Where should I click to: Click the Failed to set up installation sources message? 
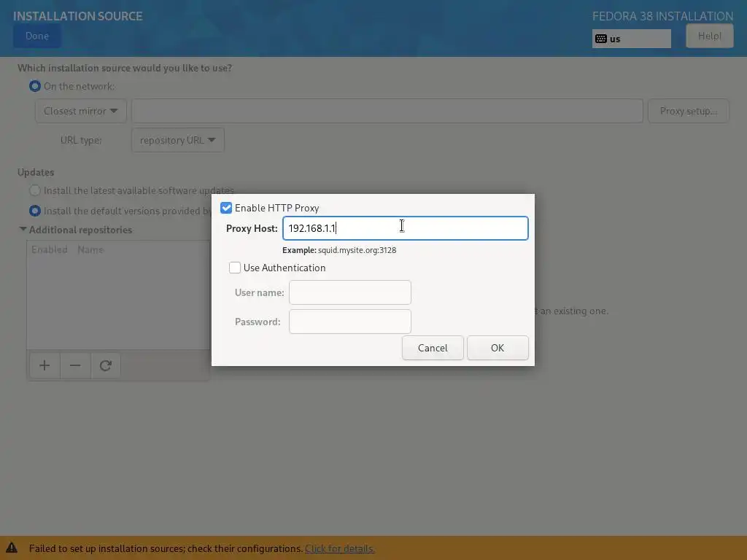pyautogui.click(x=166, y=548)
